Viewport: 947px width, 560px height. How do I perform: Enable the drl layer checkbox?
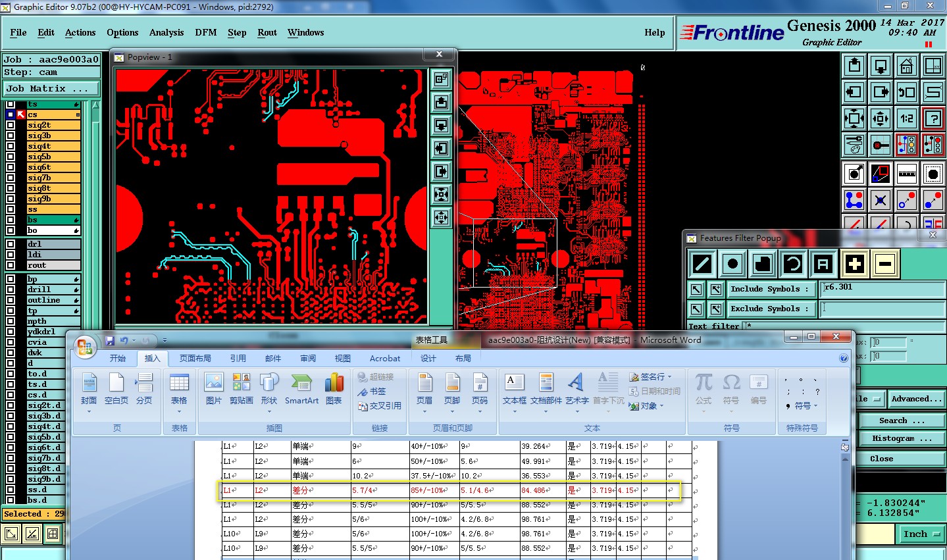click(x=11, y=244)
